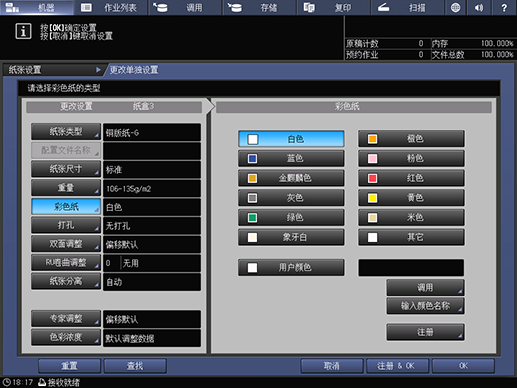
Task: Select 蓝色 blue paper color
Action: (291, 158)
